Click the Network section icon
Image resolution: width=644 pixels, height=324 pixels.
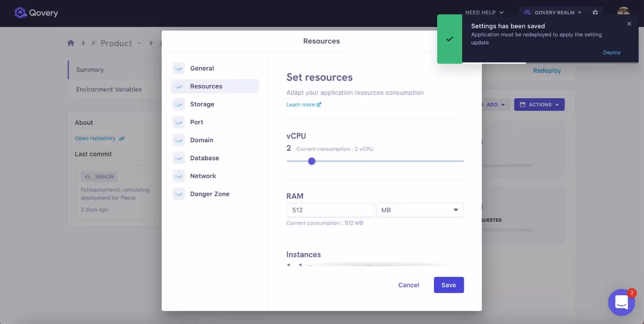point(179,176)
